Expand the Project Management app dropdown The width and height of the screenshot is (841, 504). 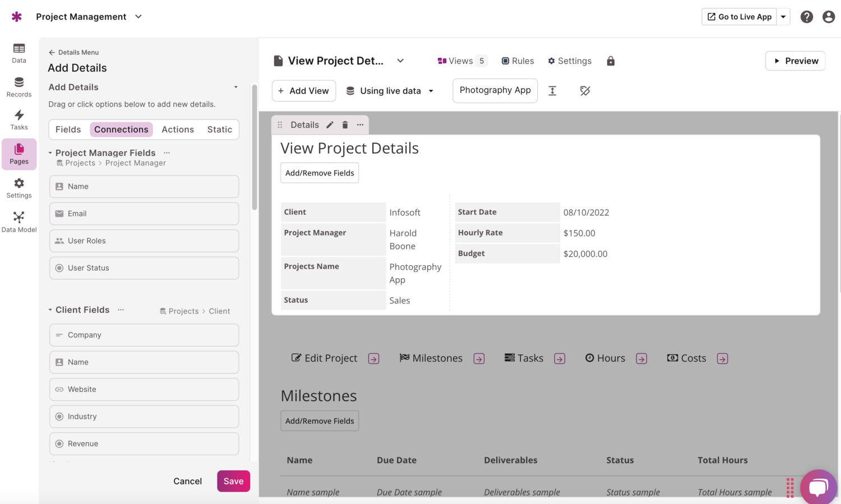pos(138,17)
